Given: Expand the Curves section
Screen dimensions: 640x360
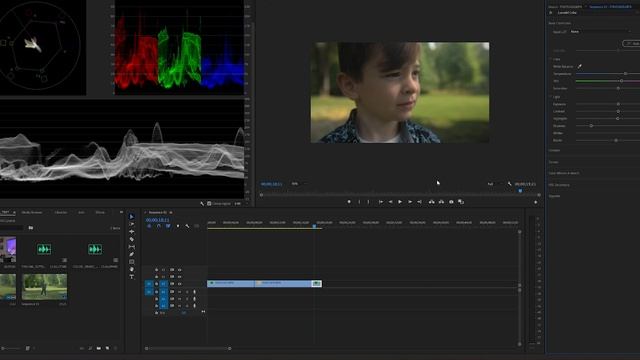Looking at the screenshot, I should pos(553,162).
